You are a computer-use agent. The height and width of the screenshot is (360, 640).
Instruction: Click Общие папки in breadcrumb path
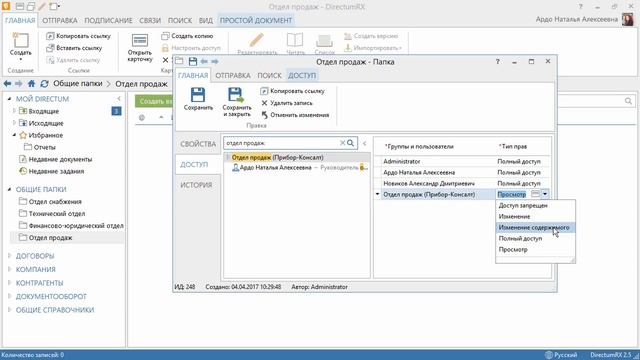pyautogui.click(x=78, y=84)
